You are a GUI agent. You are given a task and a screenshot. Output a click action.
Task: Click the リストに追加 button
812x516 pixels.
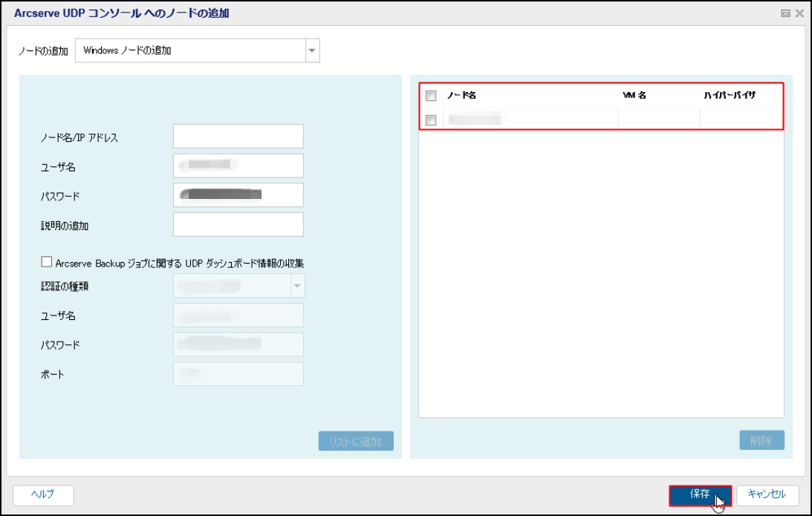click(356, 441)
